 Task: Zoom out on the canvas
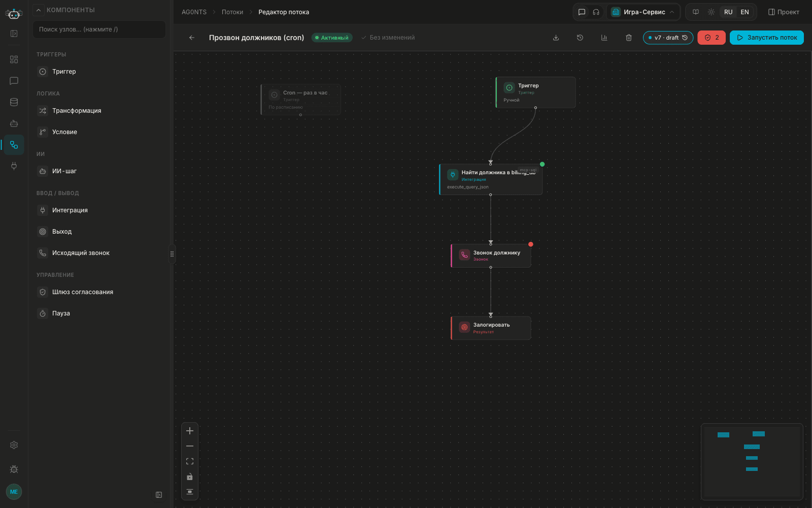pyautogui.click(x=190, y=446)
